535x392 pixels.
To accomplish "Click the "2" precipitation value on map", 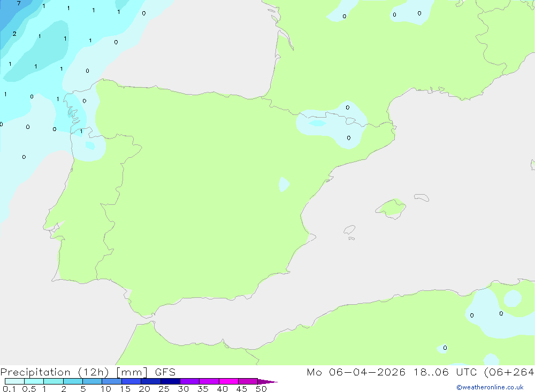I will [x=14, y=34].
